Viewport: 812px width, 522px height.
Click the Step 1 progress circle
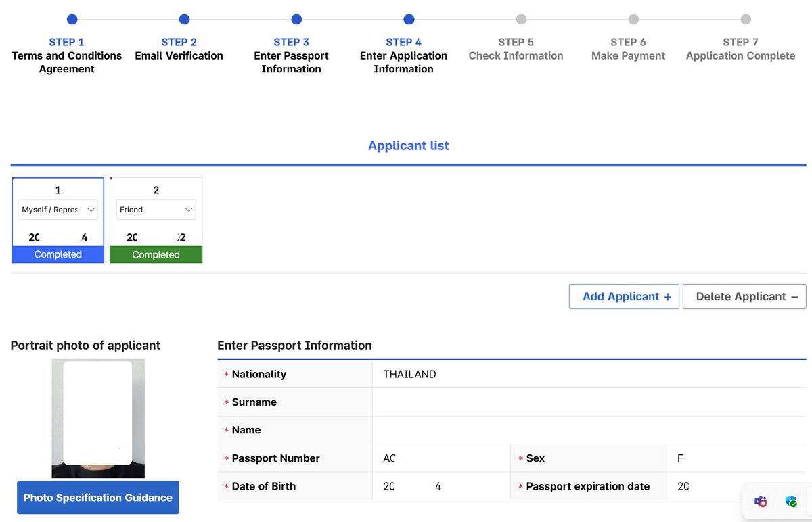72,19
